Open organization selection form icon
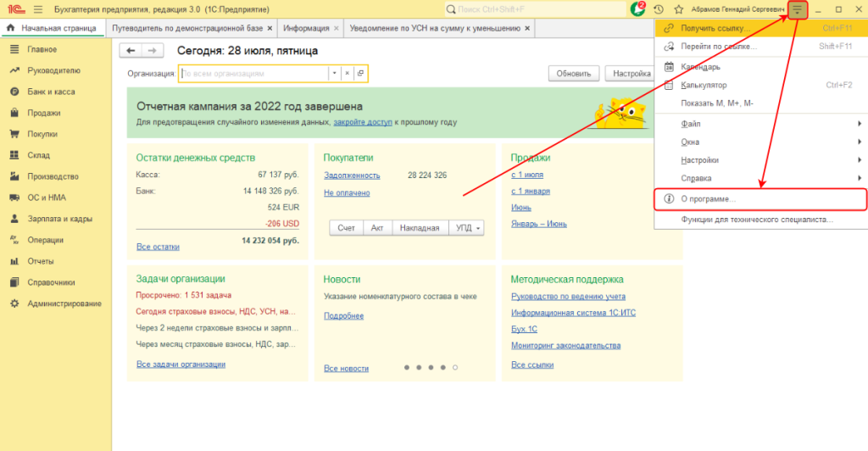 (x=360, y=73)
